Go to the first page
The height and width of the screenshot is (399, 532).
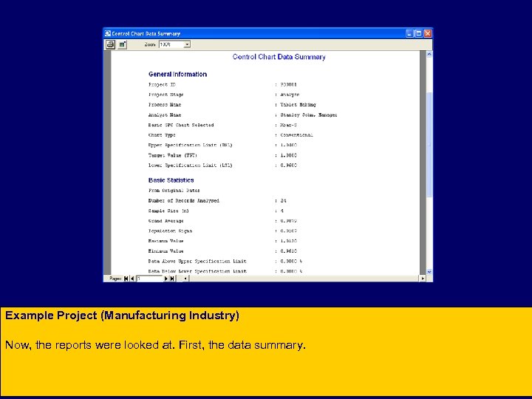[126, 279]
